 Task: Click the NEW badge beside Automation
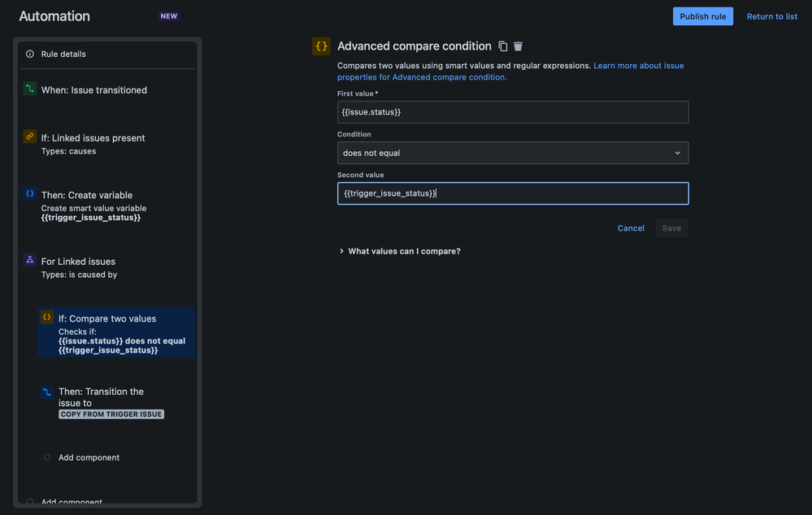click(x=169, y=16)
